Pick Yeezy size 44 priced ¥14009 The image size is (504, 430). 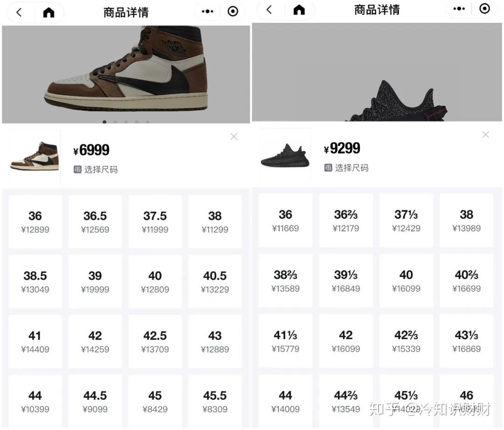coord(286,402)
